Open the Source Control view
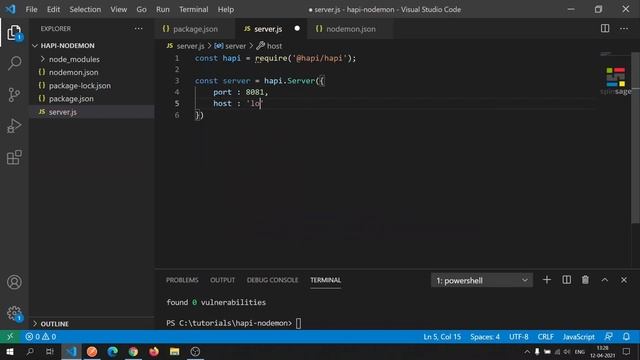 pos(14,95)
